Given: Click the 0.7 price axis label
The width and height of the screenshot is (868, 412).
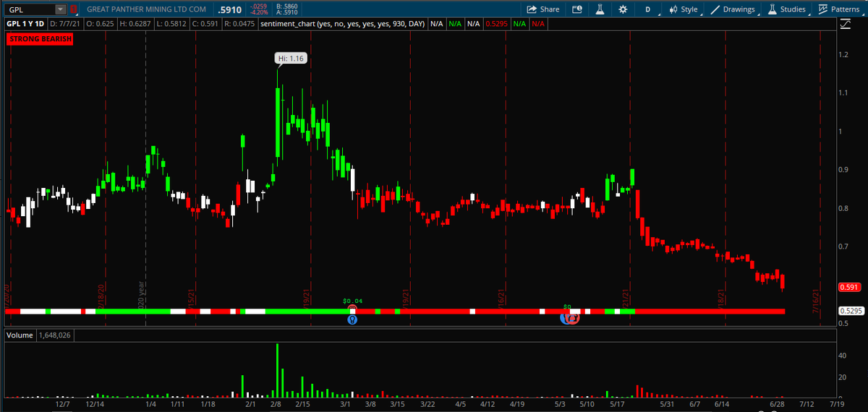Looking at the screenshot, I should click(x=844, y=246).
